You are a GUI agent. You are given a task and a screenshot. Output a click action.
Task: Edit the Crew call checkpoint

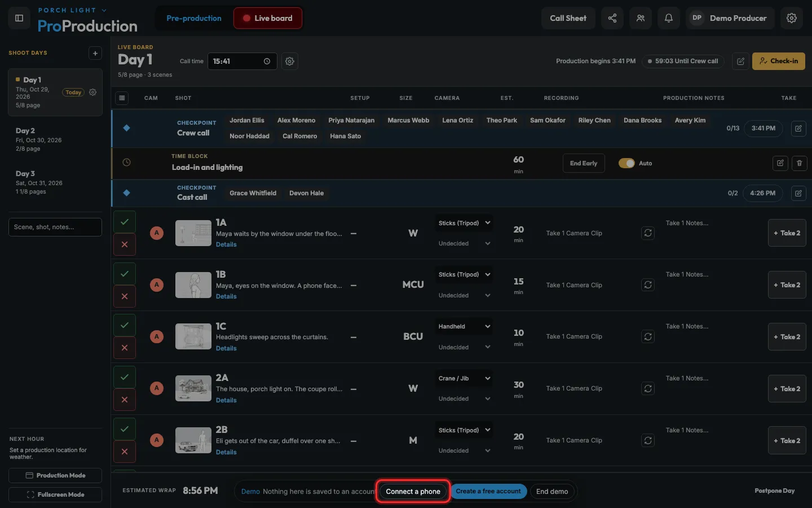point(798,129)
